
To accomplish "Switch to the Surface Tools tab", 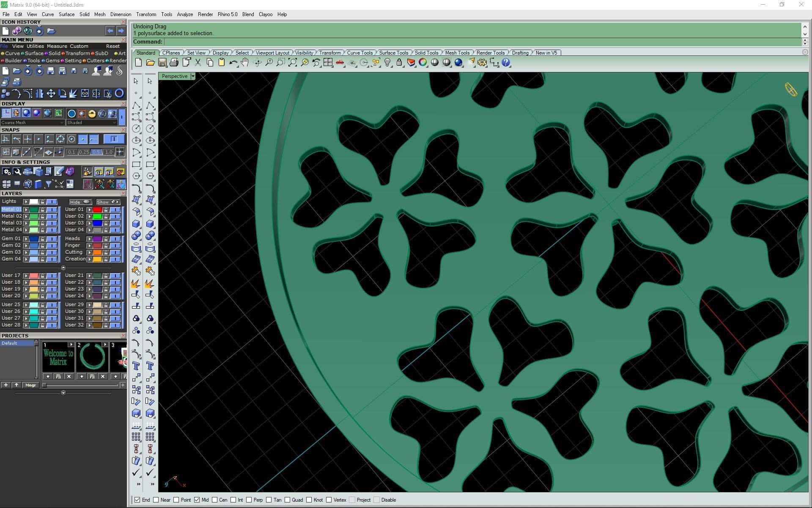I will pyautogui.click(x=393, y=53).
